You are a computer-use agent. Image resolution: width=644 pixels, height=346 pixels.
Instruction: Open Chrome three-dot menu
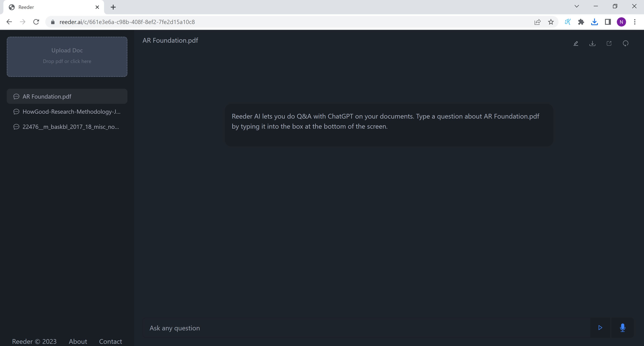pyautogui.click(x=634, y=22)
